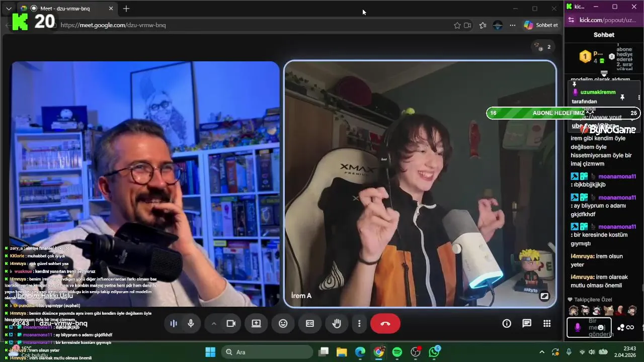Open the Meet activities grid icon
The height and width of the screenshot is (362, 644).
(x=547, y=324)
